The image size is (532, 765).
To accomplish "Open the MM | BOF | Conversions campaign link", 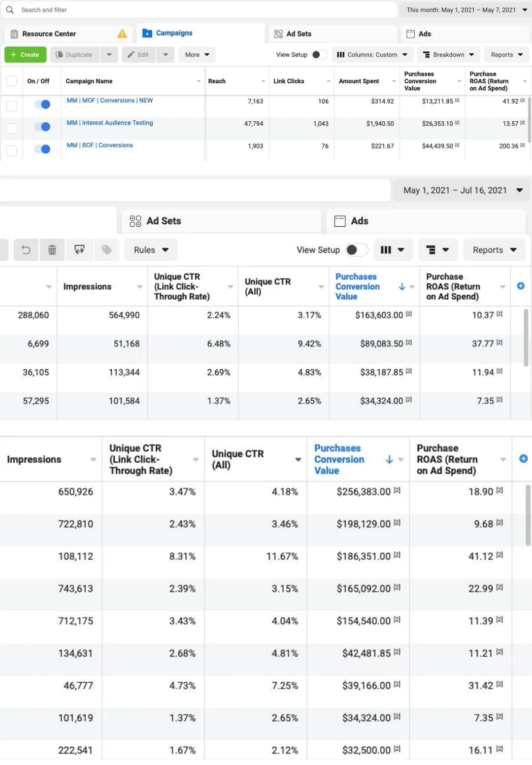I will pos(100,145).
